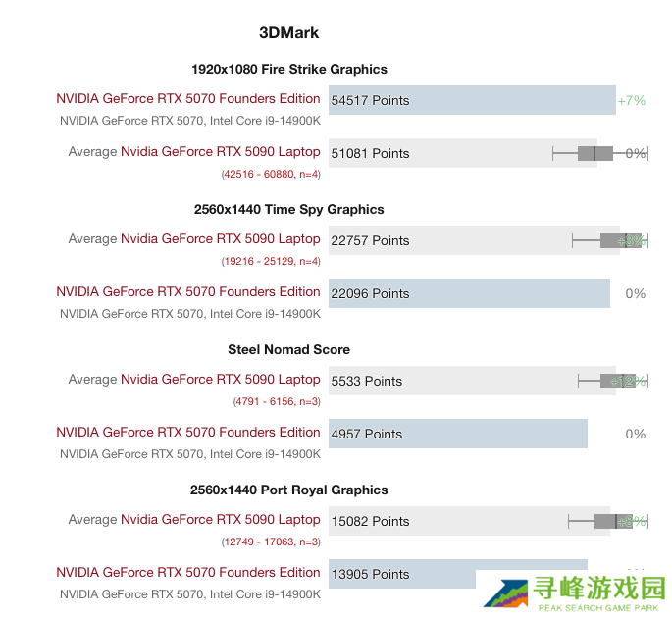
Task: Click the 22757 Points Time Spy bar
Action: click(474, 240)
